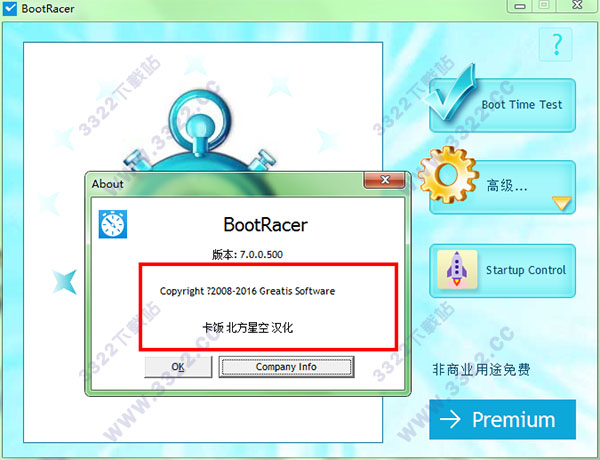Click the BootRacer heading in About dialog
Image resolution: width=600 pixels, height=460 pixels.
265,225
